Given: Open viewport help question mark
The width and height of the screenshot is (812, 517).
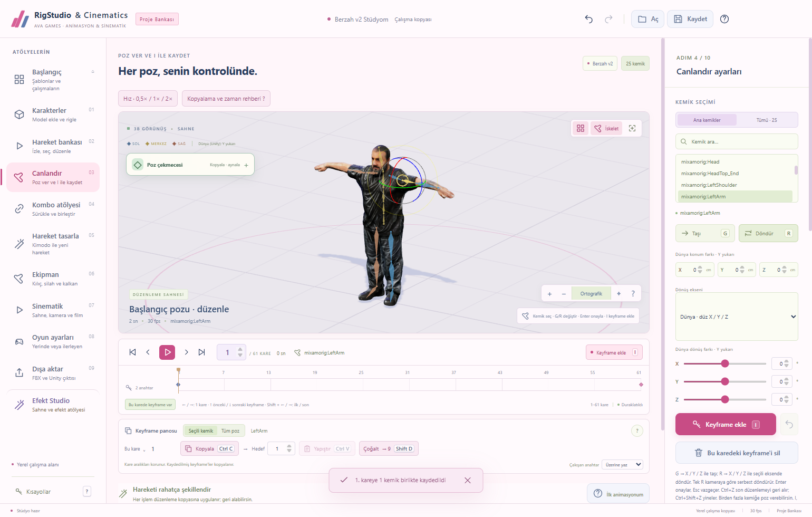Looking at the screenshot, I should tap(633, 294).
